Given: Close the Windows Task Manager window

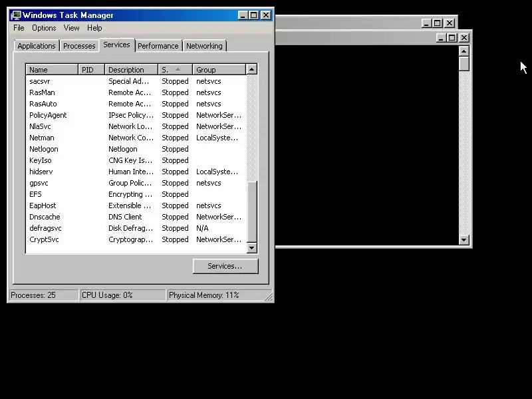Looking at the screenshot, I should (x=265, y=15).
